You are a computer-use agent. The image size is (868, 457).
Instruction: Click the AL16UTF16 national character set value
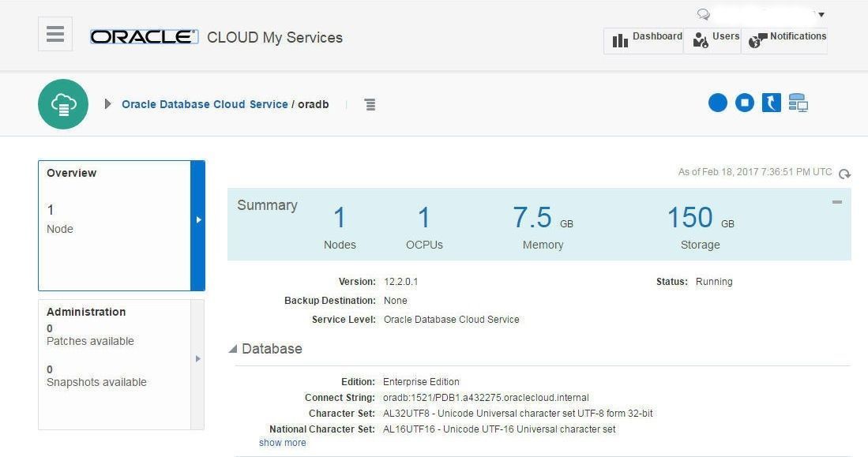(499, 429)
